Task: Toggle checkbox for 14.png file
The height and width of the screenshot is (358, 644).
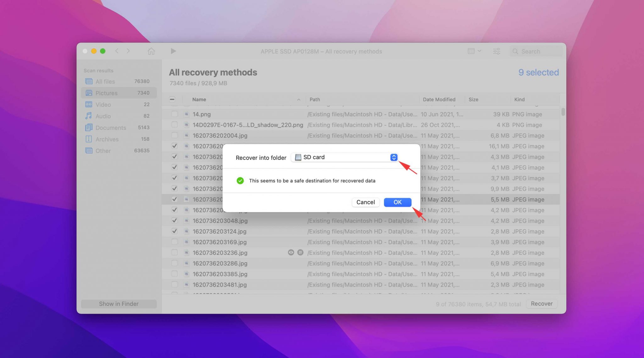Action: (174, 114)
